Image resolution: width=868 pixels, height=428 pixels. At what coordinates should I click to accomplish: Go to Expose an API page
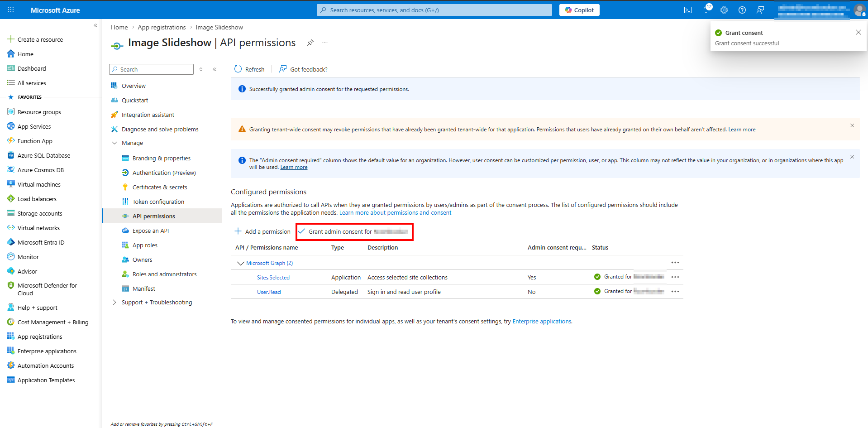point(151,231)
